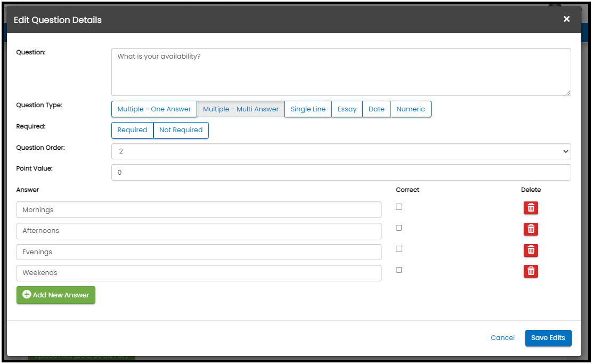The height and width of the screenshot is (364, 593).
Task: Remove the Evenings answer via trash icon
Action: pyautogui.click(x=531, y=250)
